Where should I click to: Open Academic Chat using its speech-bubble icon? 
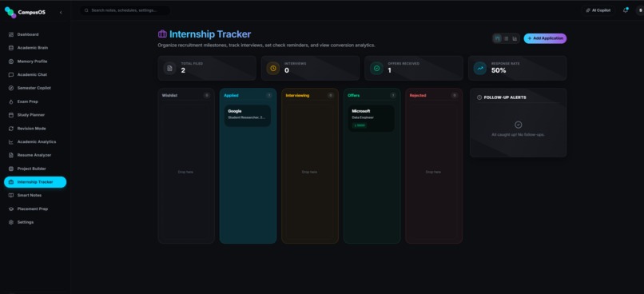click(x=11, y=75)
